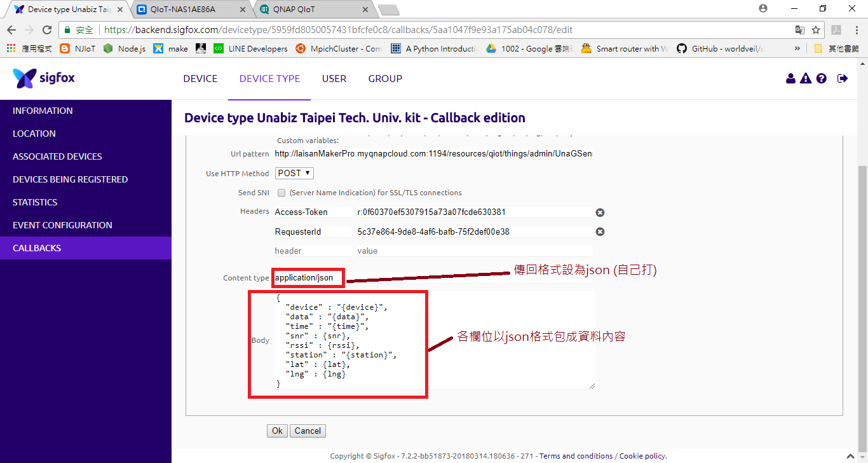Open the Apps bookmark shortcut
Viewport: 868px width, 463px height.
pos(29,48)
